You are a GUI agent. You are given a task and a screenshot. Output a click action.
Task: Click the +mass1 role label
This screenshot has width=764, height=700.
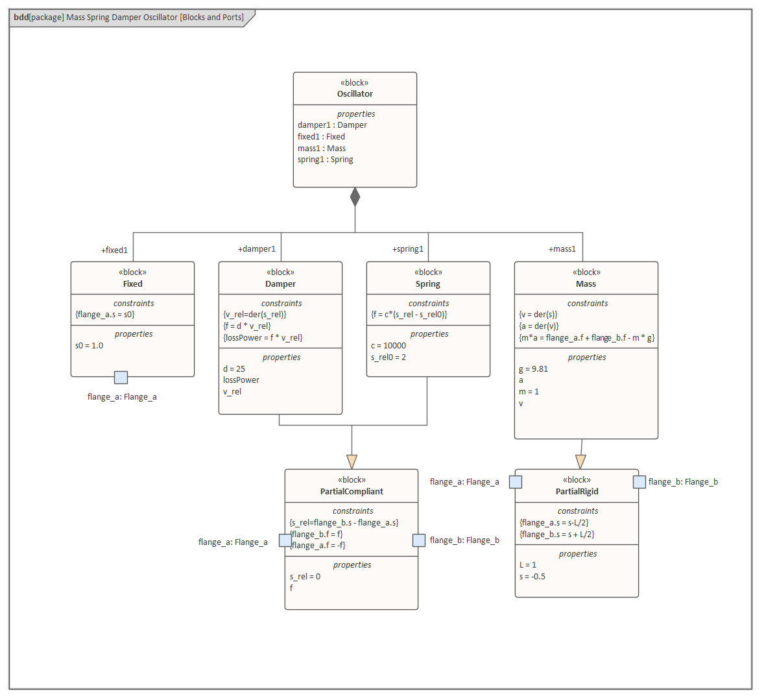pos(562,249)
